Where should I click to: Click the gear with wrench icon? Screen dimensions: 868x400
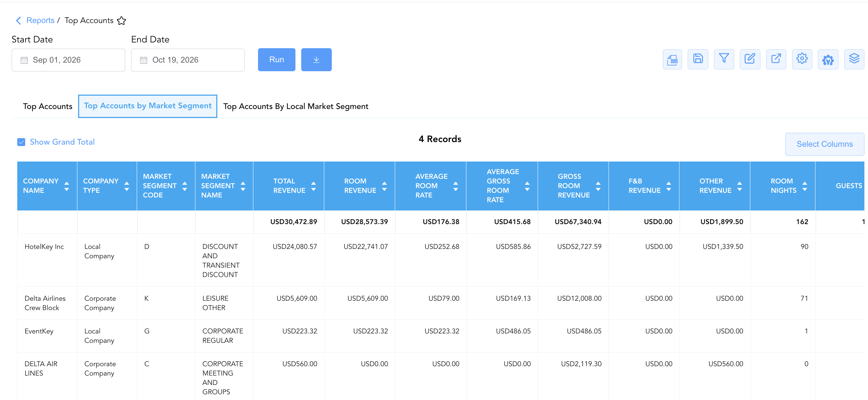pos(828,59)
